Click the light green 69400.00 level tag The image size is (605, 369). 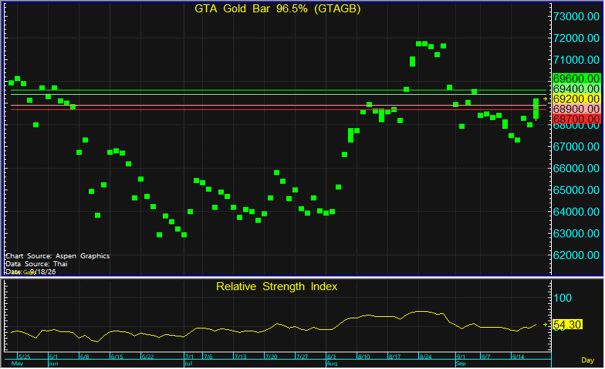click(x=576, y=89)
